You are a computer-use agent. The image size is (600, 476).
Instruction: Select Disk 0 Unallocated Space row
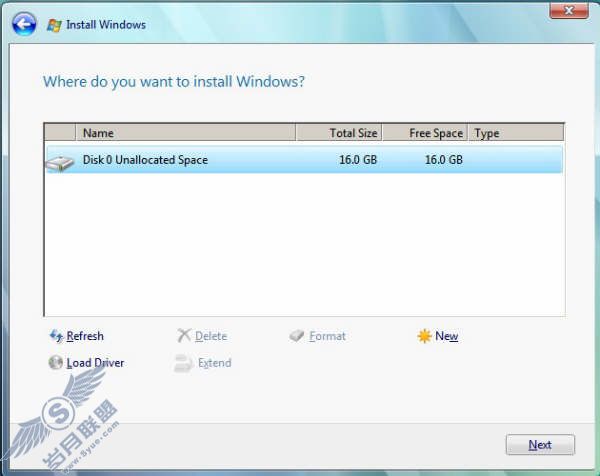[304, 160]
